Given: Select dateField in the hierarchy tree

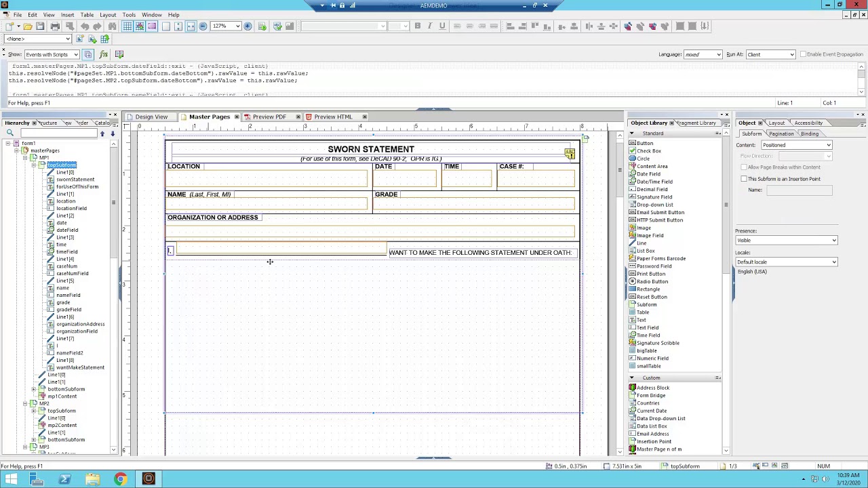Looking at the screenshot, I should pyautogui.click(x=67, y=230).
